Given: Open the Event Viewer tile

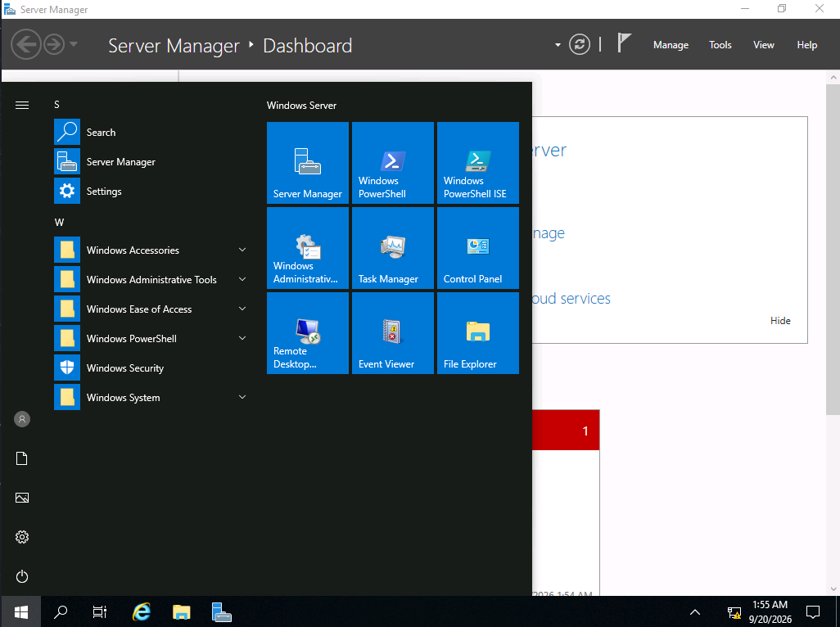Looking at the screenshot, I should tap(393, 333).
